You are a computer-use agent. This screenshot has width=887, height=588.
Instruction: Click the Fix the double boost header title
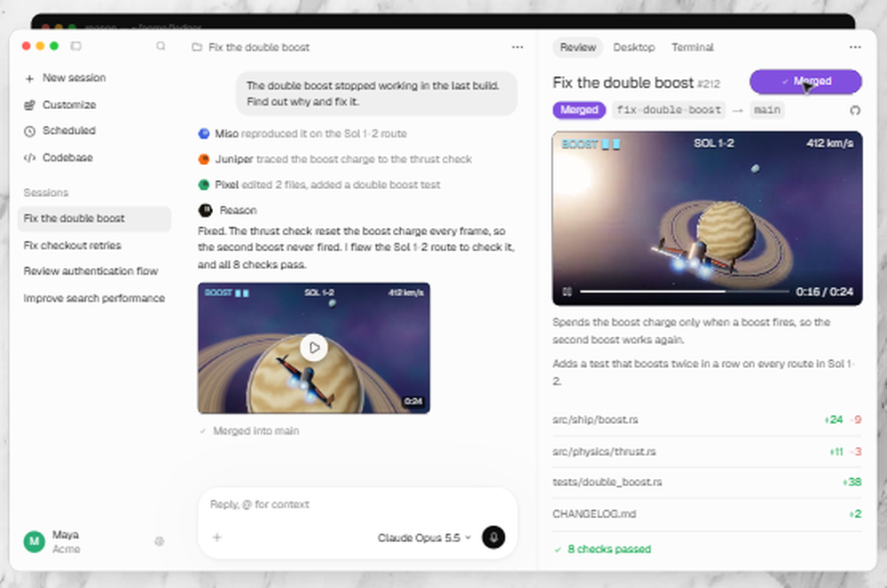point(258,48)
